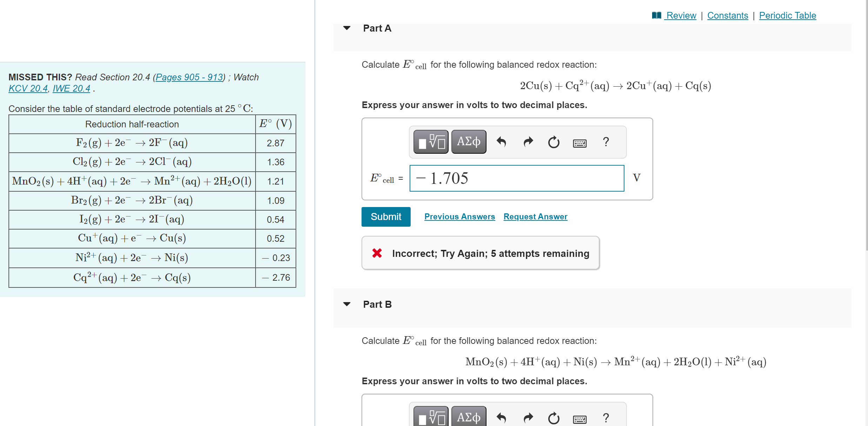
Task: Click the Previous Answers link
Action: pyautogui.click(x=459, y=217)
